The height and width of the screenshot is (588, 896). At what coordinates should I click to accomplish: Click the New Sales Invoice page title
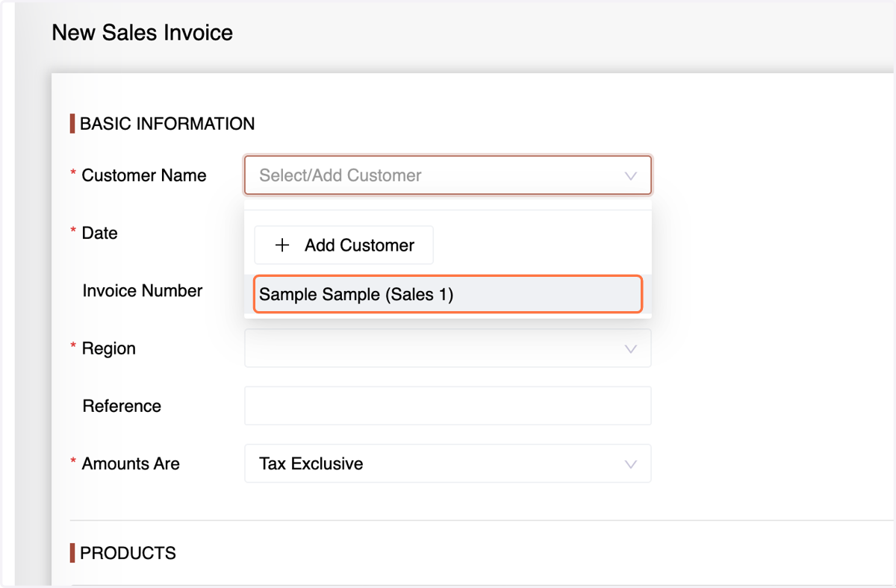[142, 33]
